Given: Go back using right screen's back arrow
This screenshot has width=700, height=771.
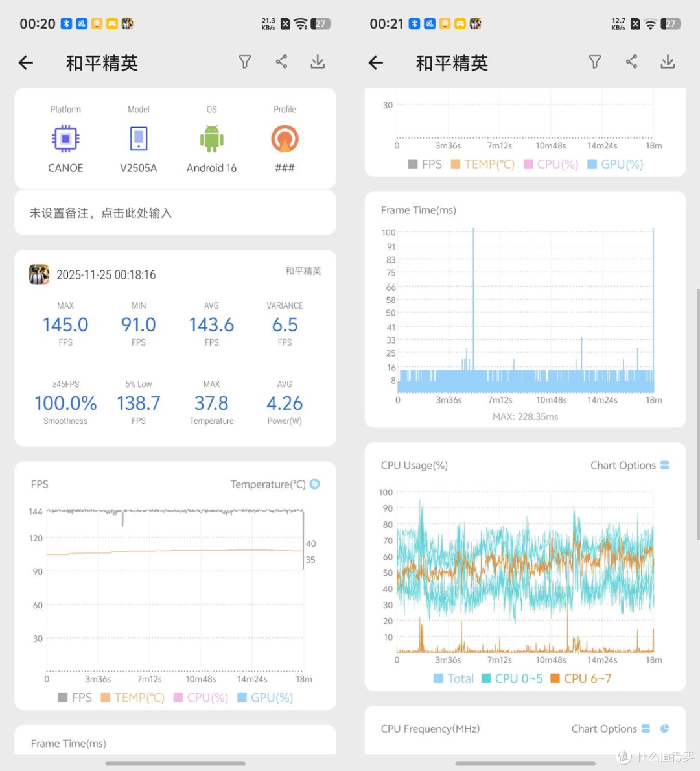Looking at the screenshot, I should (x=376, y=62).
